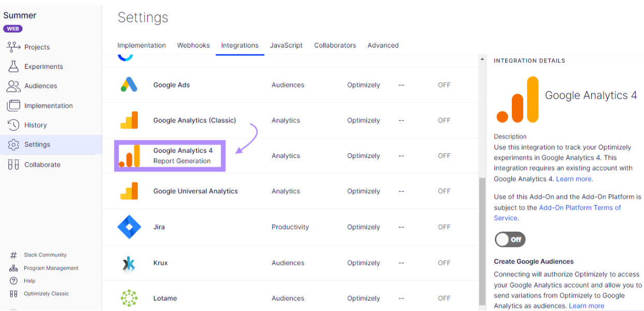Select the Integrations tab
The height and width of the screenshot is (311, 644).
point(240,46)
